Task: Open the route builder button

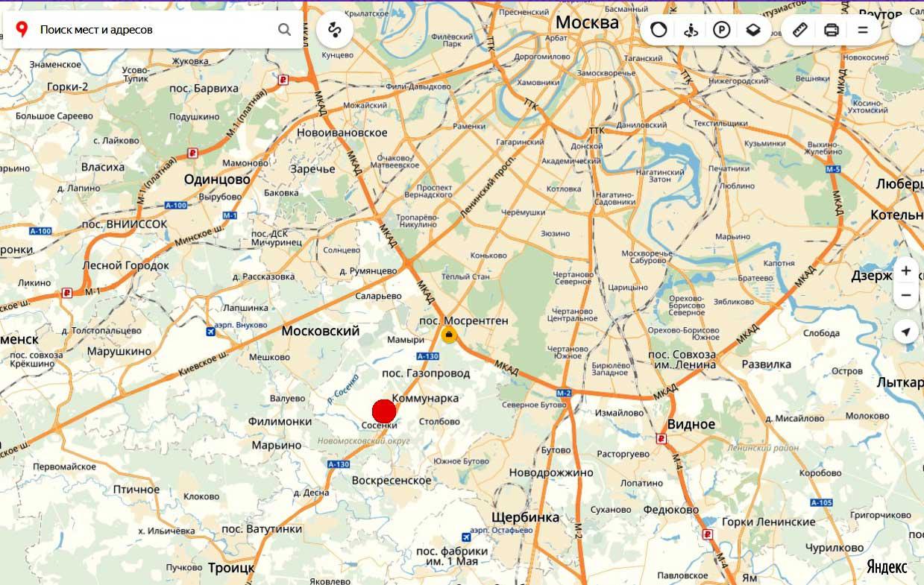Action: 334,30
